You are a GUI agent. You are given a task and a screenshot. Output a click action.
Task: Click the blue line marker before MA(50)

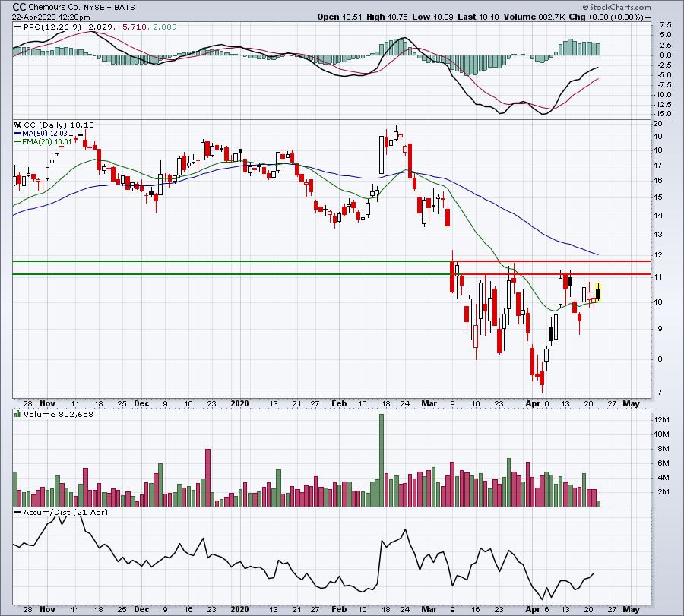pos(18,134)
